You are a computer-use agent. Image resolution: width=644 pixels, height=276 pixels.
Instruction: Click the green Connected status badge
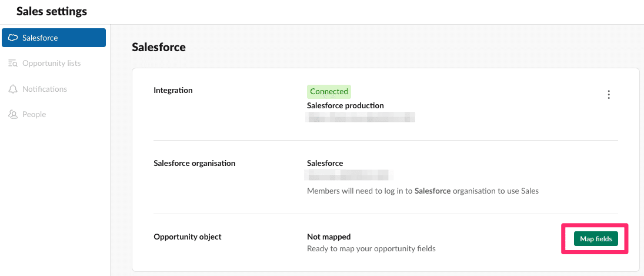(x=329, y=92)
